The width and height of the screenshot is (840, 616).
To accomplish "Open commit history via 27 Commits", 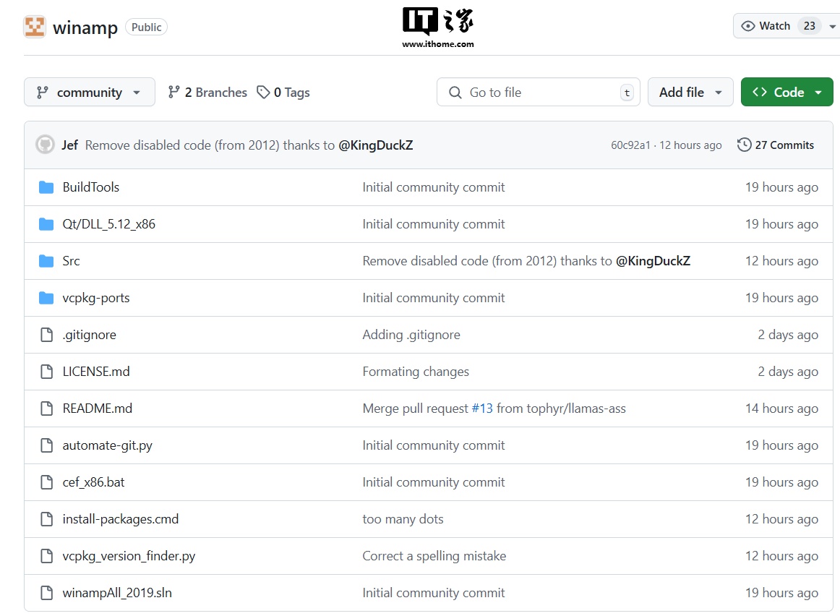I will [776, 145].
